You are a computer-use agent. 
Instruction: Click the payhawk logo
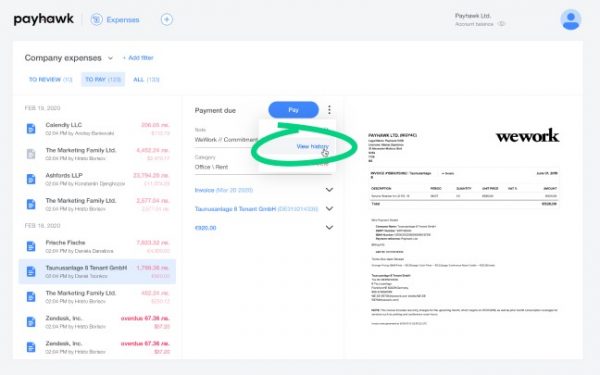pyautogui.click(x=44, y=19)
